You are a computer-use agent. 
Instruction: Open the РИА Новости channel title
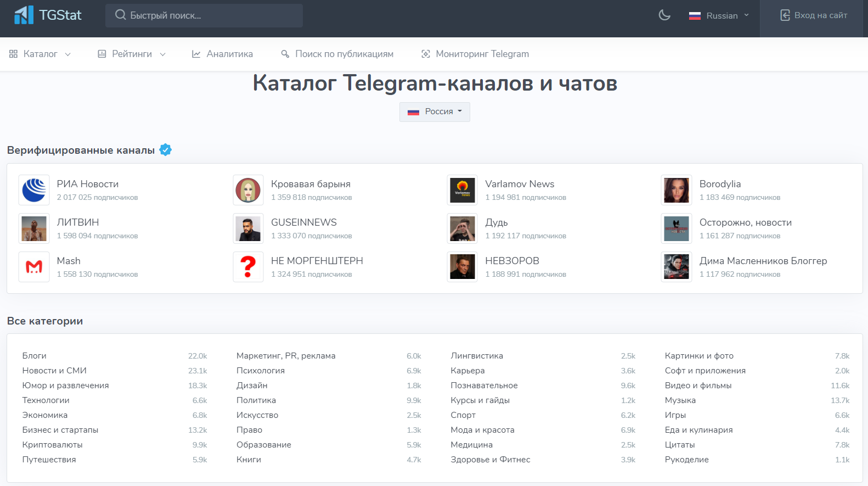coord(88,184)
